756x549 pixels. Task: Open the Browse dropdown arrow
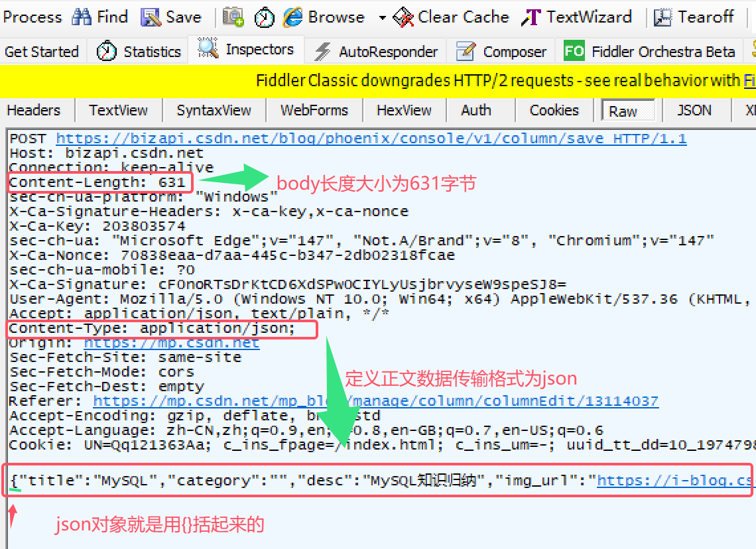click(383, 18)
